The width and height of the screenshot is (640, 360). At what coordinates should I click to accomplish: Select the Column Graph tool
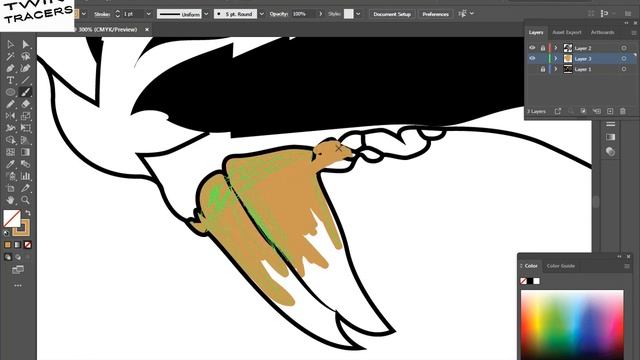25,176
